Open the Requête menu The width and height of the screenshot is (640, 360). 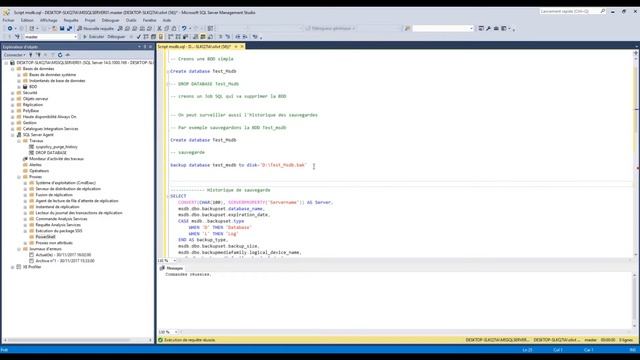point(71,20)
